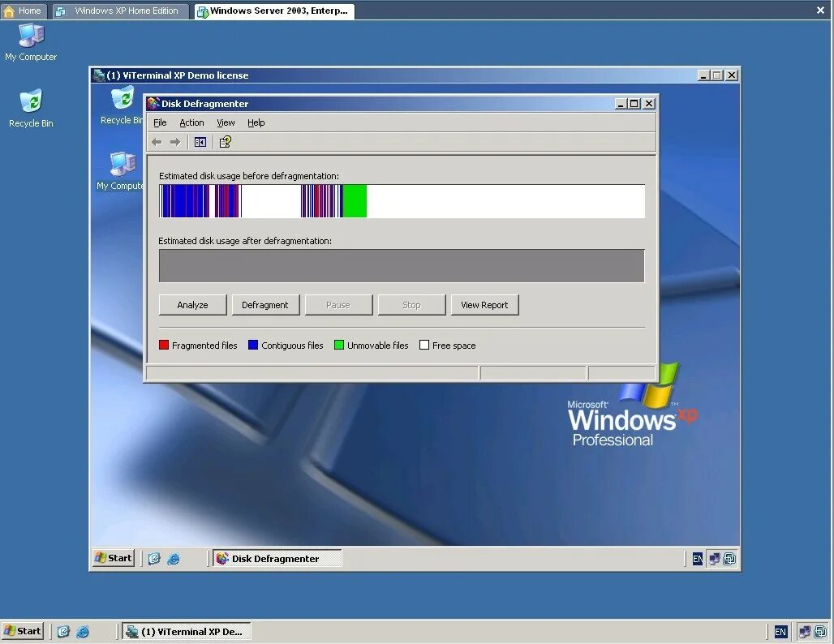Launch Internet Explorer from outer quick launch

point(83,631)
